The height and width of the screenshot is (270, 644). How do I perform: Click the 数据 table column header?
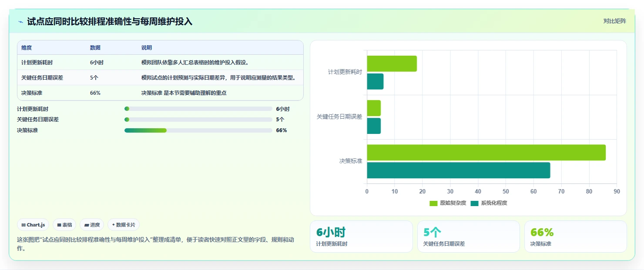click(x=95, y=48)
